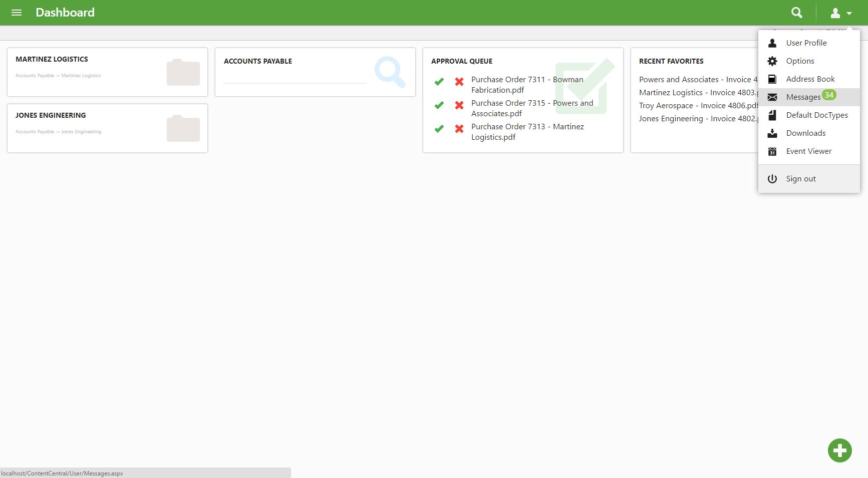The image size is (868, 478).
Task: Open Options from the user menu
Action: tap(809, 61)
